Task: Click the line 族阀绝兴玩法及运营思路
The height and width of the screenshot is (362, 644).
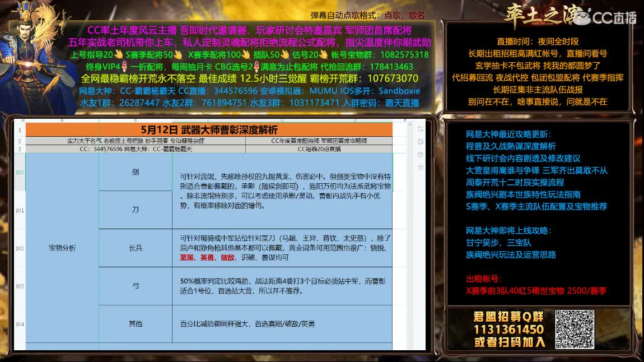Action: click(511, 254)
